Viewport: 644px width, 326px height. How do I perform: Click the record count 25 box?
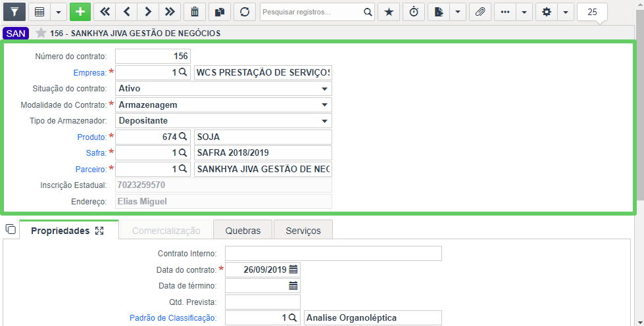point(592,12)
